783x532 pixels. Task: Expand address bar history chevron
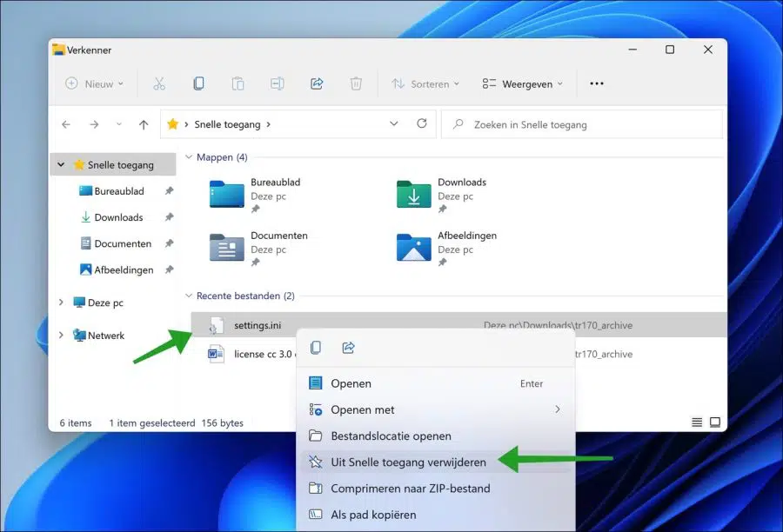pyautogui.click(x=394, y=123)
